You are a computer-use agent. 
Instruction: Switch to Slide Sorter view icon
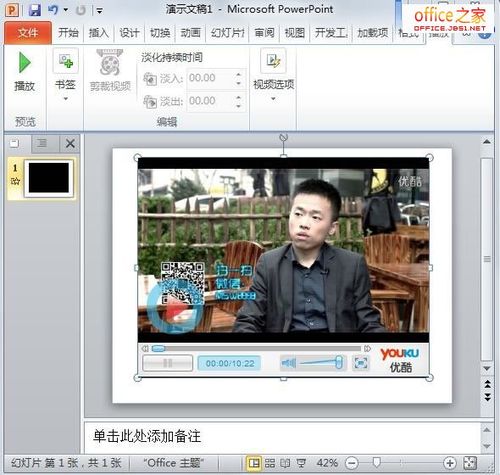270,463
